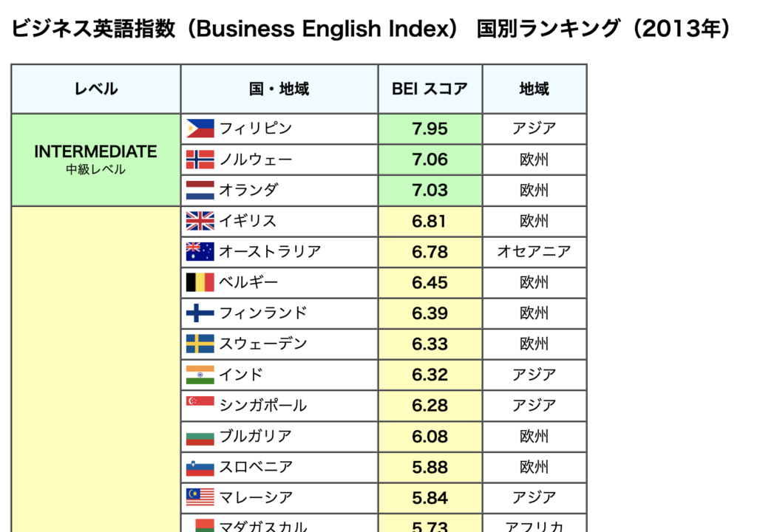Image resolution: width=757 pixels, height=532 pixels.
Task: Click the Norway flag icon
Action: pos(200,160)
